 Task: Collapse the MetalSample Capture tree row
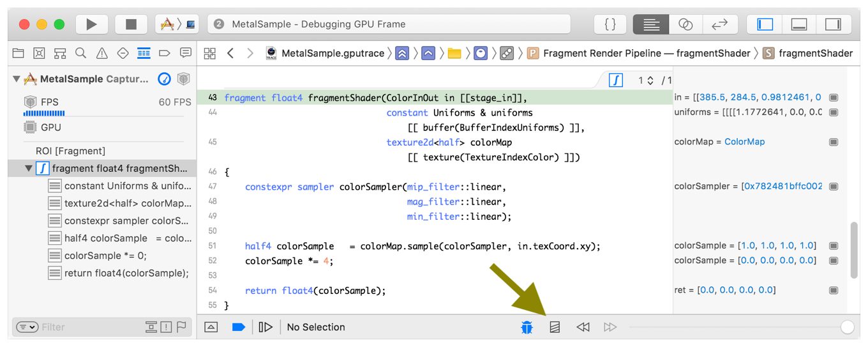pos(17,79)
